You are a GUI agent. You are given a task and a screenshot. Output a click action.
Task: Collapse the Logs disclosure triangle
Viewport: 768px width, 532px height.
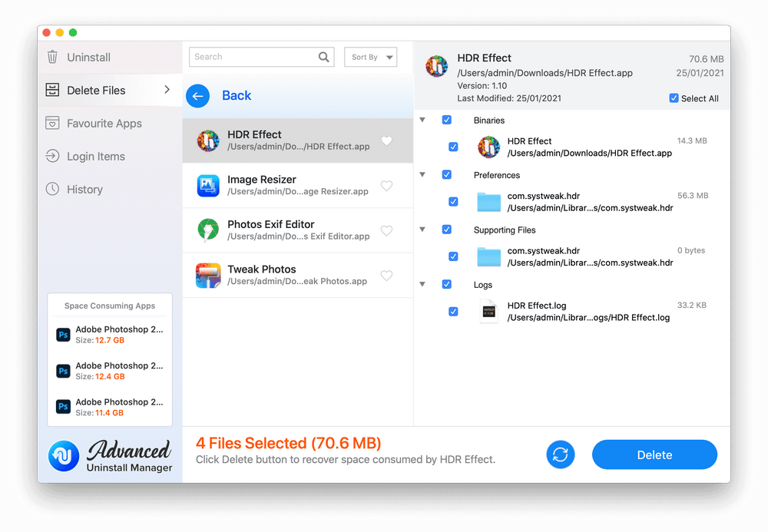click(x=422, y=284)
